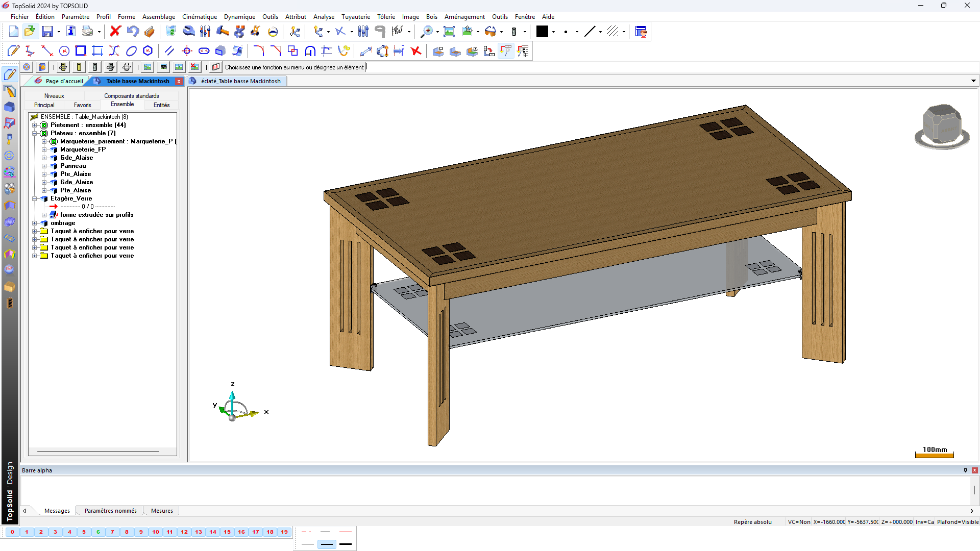Select the circle sketch tool

(x=64, y=51)
